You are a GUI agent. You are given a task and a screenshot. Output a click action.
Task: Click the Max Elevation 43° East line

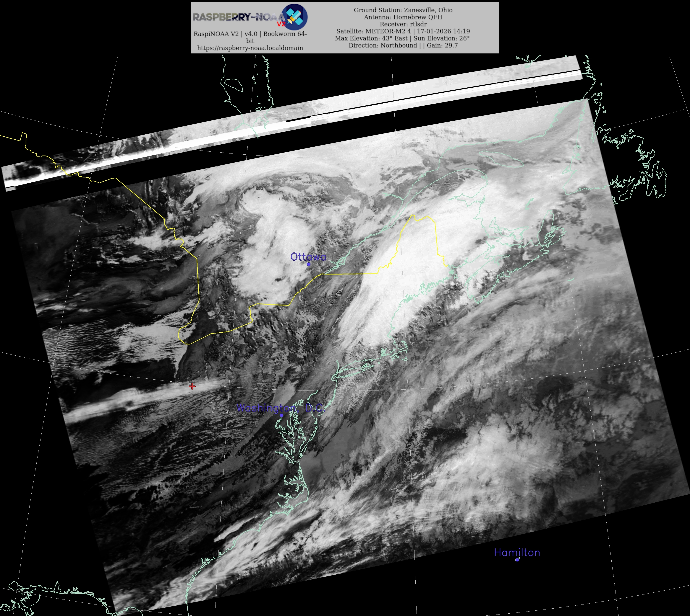click(x=402, y=38)
